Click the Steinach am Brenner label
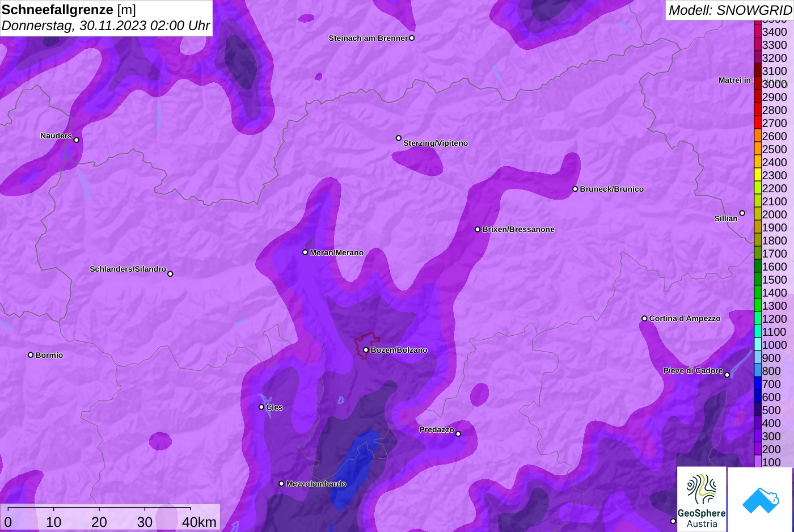This screenshot has height=532, width=794. (x=368, y=38)
